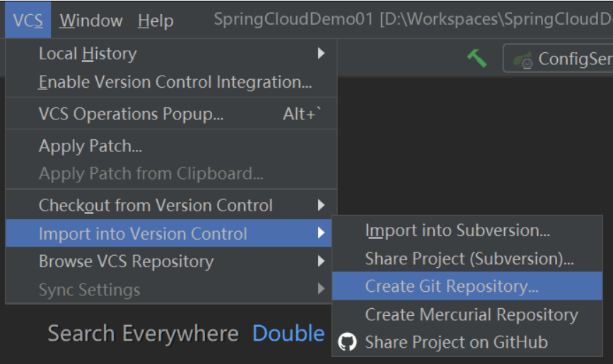Open the Help menu
Image resolution: width=613 pixels, height=364 pixels.
156,20
